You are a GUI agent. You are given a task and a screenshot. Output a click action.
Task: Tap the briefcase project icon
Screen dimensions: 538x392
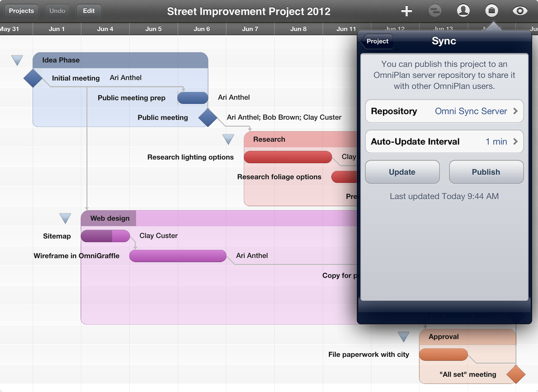tap(491, 10)
